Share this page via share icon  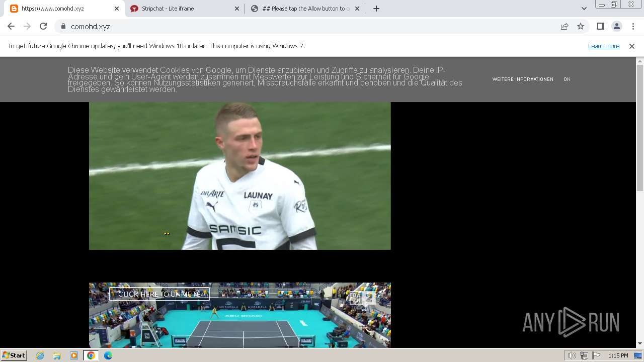click(x=565, y=26)
